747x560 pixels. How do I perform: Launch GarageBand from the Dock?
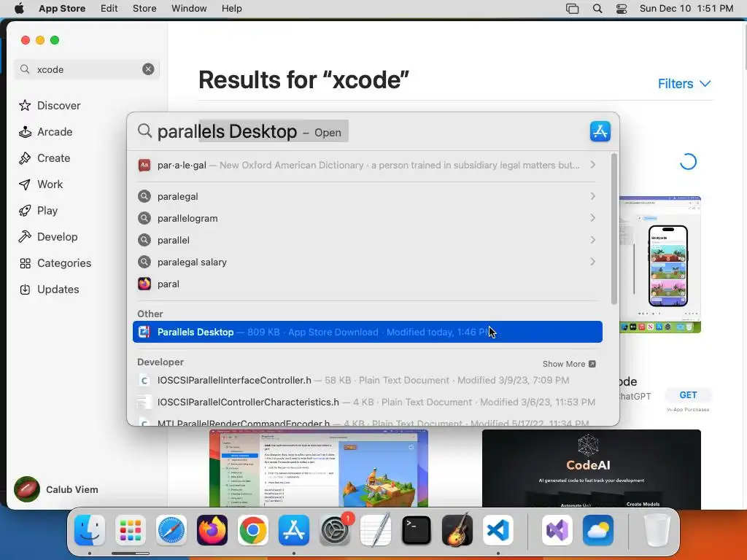(457, 529)
